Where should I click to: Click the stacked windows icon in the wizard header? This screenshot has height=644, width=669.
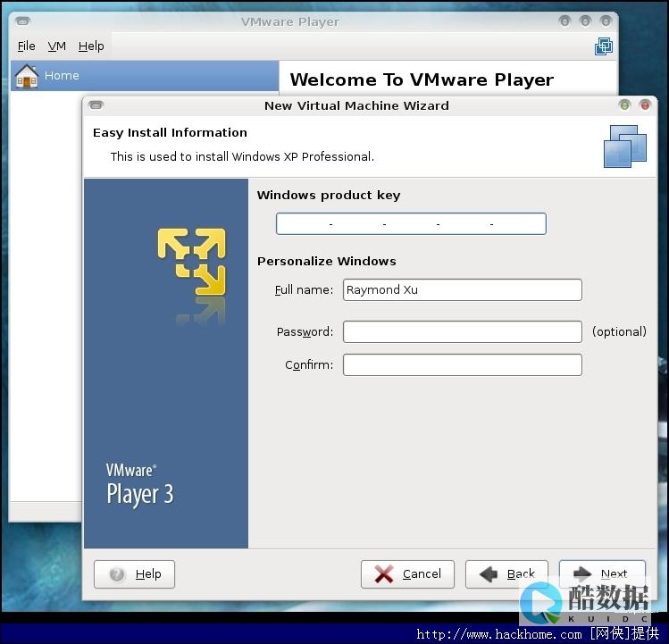pos(625,146)
